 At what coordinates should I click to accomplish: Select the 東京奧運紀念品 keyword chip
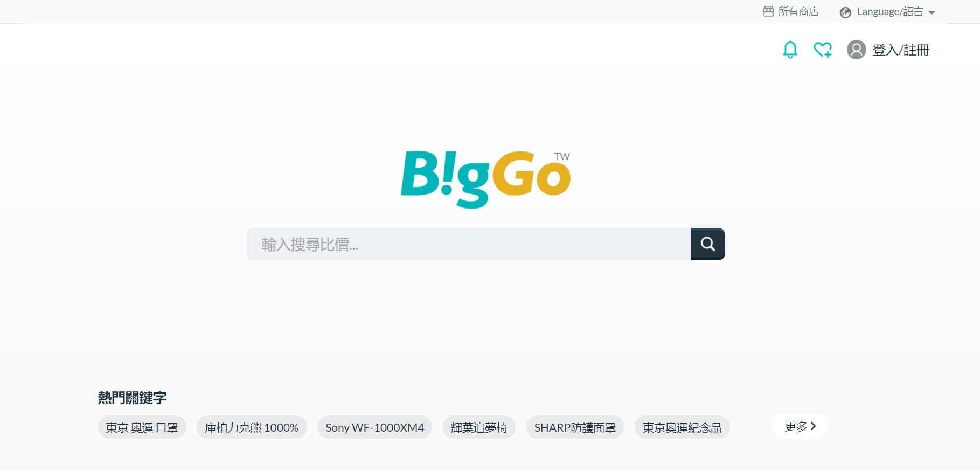click(x=682, y=427)
